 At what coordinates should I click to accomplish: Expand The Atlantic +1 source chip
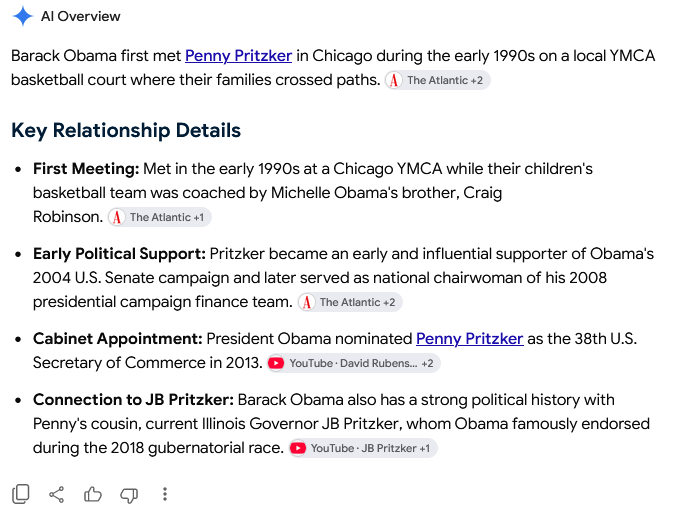click(159, 217)
